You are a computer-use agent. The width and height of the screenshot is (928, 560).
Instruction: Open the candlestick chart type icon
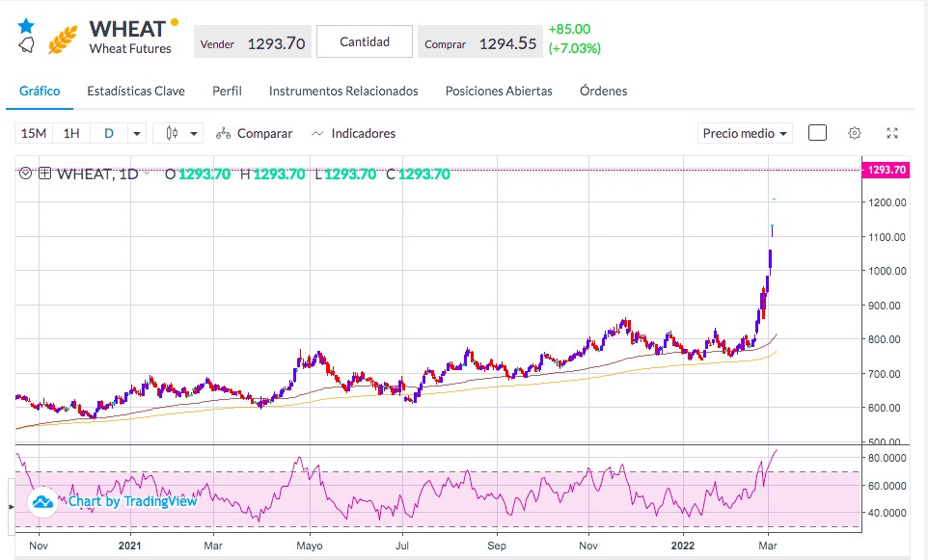coord(172,133)
